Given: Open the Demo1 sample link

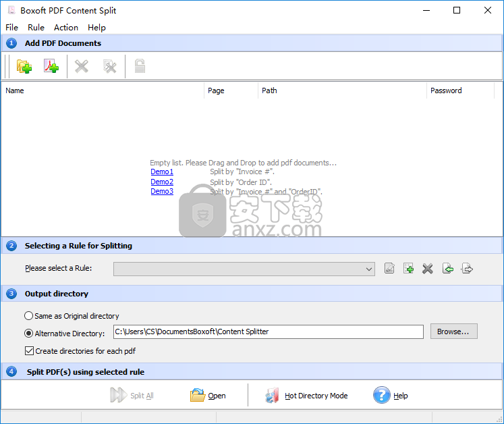Looking at the screenshot, I should [x=162, y=171].
